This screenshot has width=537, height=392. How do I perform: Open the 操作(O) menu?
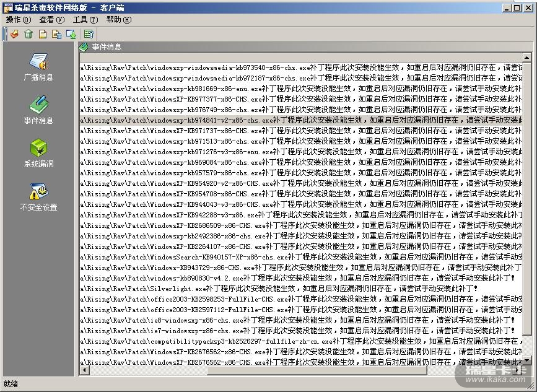point(18,20)
